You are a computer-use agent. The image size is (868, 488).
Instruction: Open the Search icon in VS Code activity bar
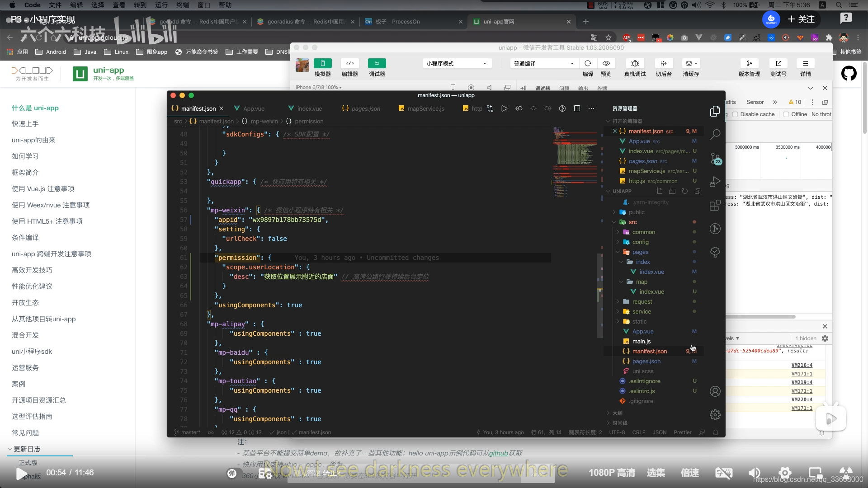715,134
